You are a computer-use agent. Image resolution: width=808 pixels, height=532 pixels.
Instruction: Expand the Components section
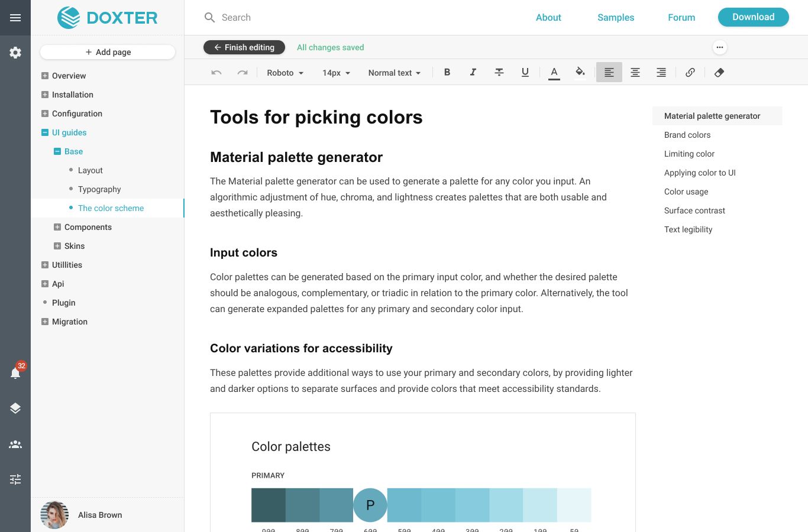[57, 227]
